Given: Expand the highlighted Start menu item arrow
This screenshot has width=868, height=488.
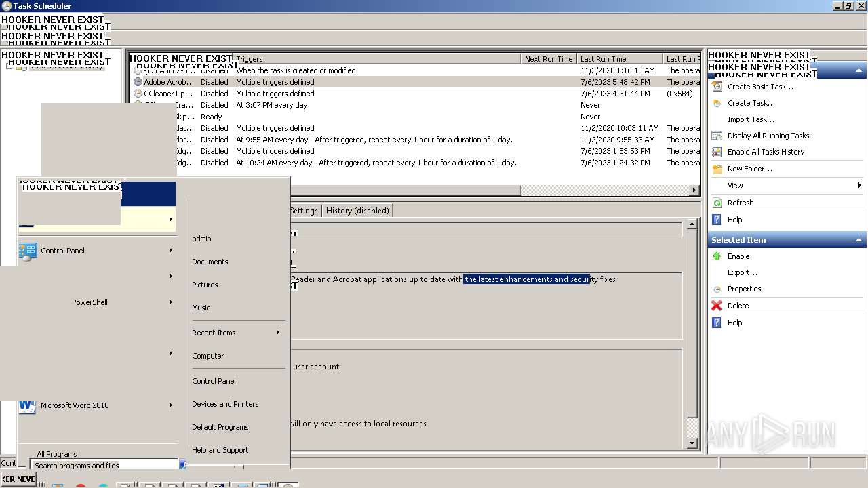Looking at the screenshot, I should click(x=171, y=220).
